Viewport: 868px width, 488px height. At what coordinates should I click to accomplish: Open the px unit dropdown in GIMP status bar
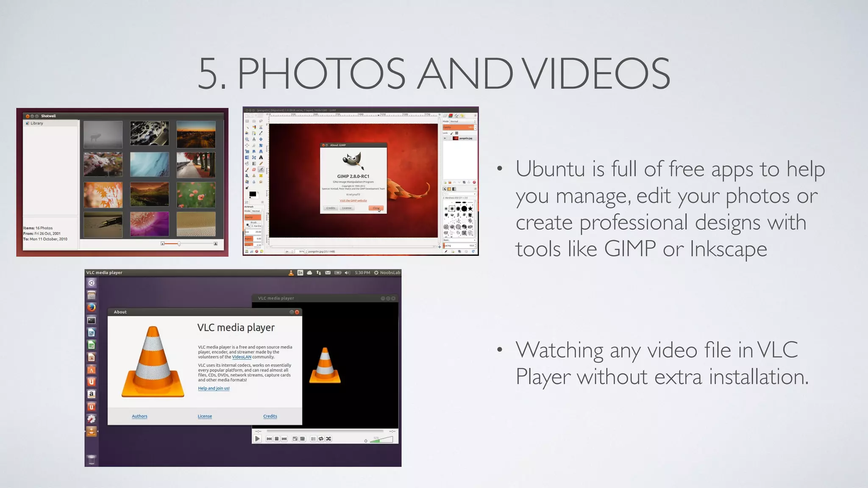[289, 252]
